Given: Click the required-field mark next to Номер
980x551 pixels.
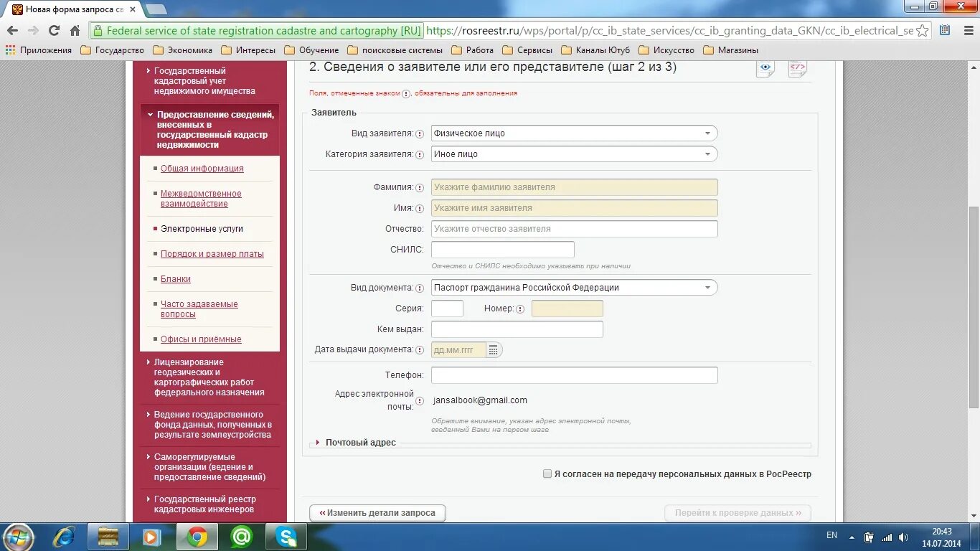Looking at the screenshot, I should [x=520, y=309].
